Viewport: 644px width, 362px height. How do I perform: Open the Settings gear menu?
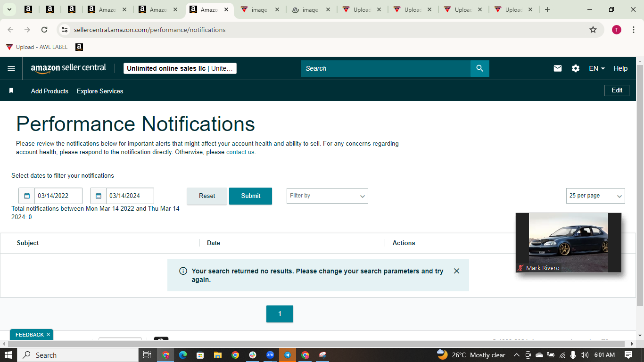pos(576,68)
